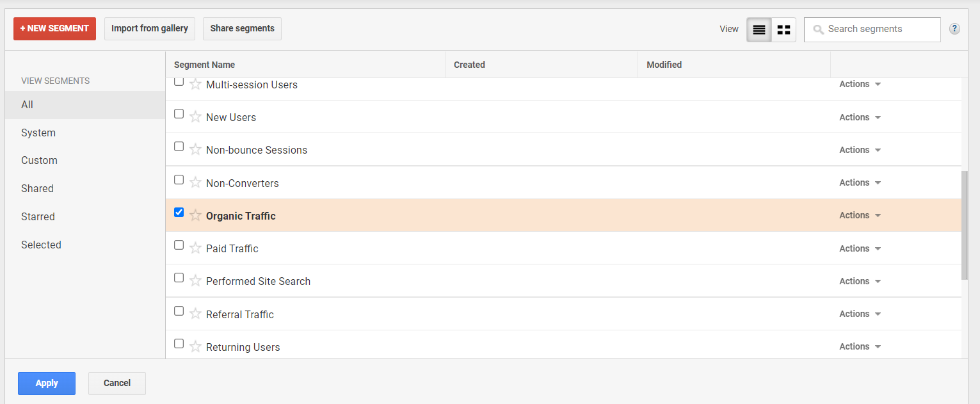Check Performed Site Search segment box

[x=179, y=278]
